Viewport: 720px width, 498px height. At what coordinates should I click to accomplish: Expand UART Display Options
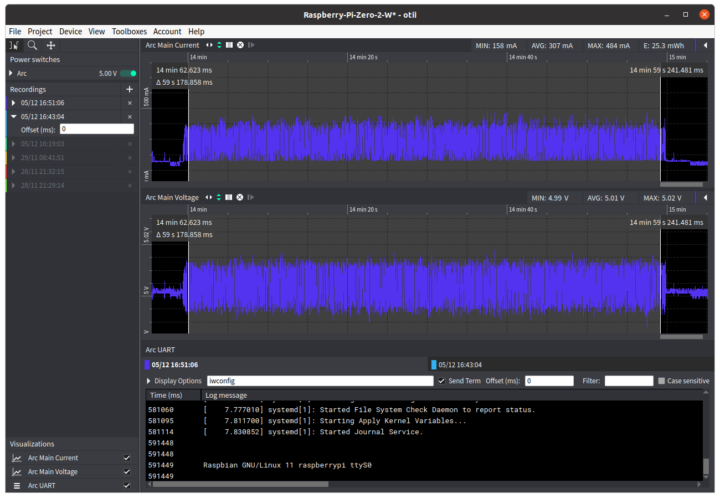(x=148, y=381)
